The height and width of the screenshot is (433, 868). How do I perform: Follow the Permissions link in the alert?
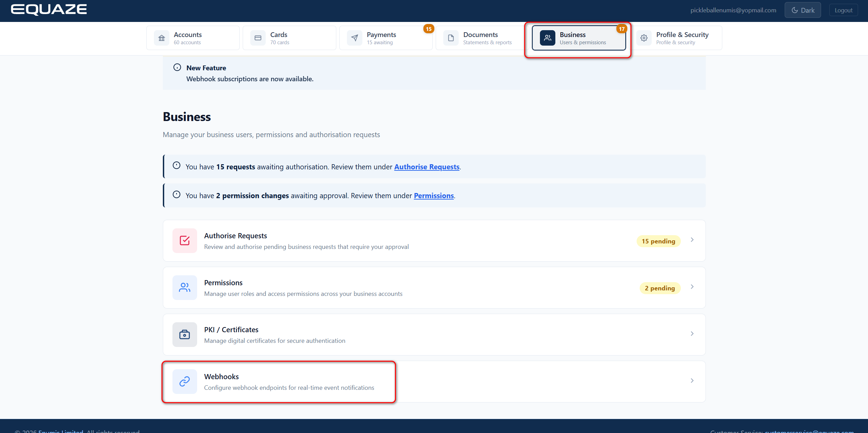point(434,196)
